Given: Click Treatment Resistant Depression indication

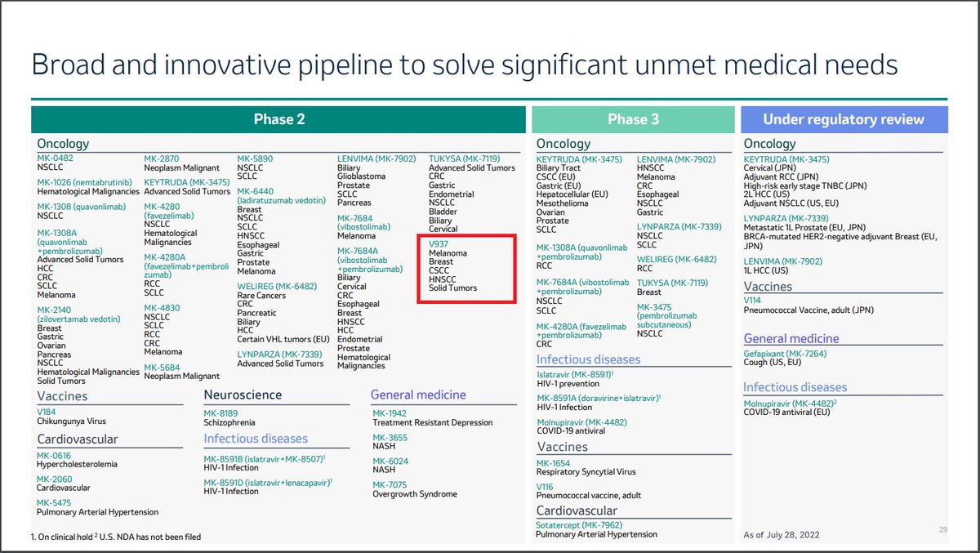Looking at the screenshot, I should 433,422.
